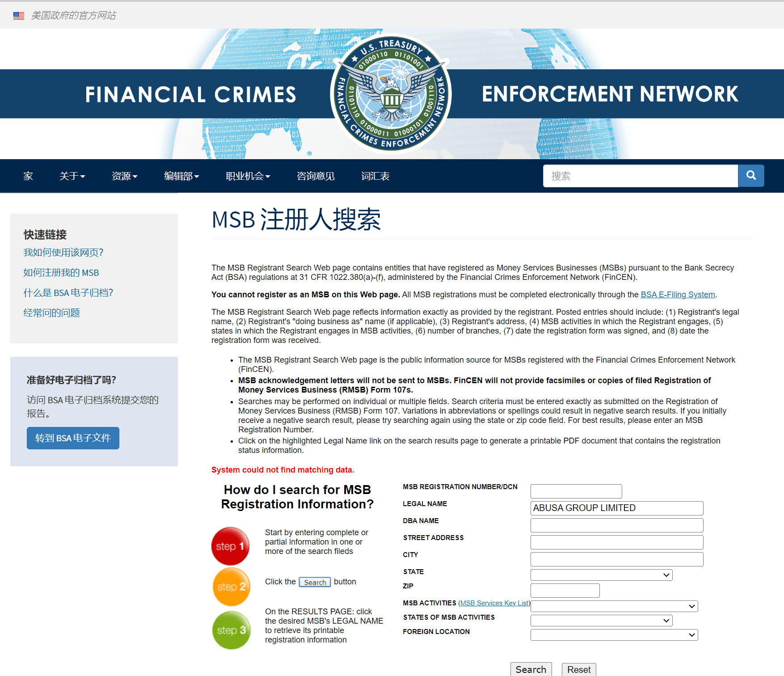The height and width of the screenshot is (676, 784).
Task: Open the MSB ACTIVITIES dropdown
Action: 614,606
